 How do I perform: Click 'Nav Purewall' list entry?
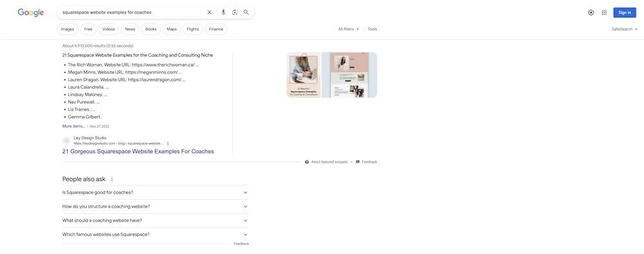pyautogui.click(x=84, y=102)
